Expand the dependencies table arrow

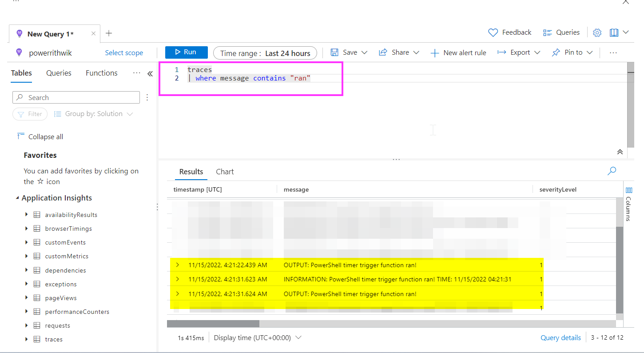coord(27,270)
